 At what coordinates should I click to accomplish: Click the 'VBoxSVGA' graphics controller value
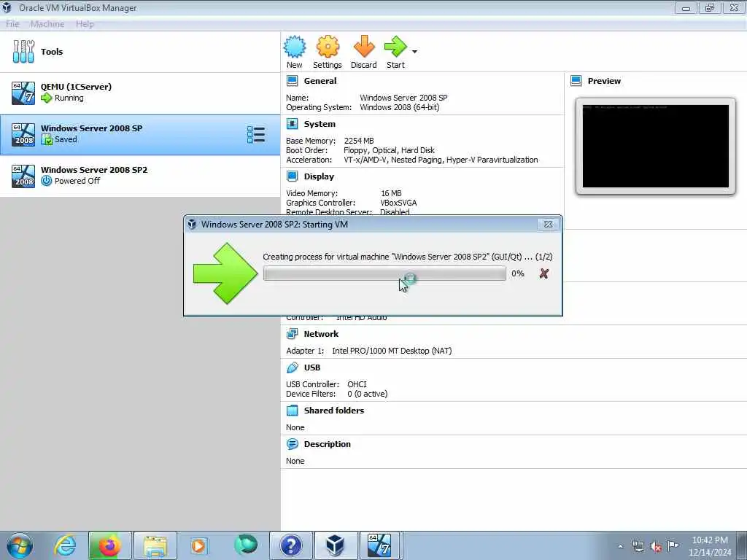[x=398, y=203]
